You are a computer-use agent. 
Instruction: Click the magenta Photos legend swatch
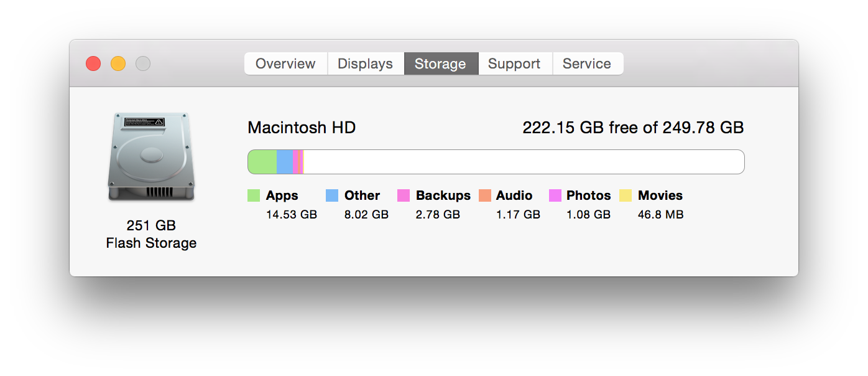tap(555, 195)
